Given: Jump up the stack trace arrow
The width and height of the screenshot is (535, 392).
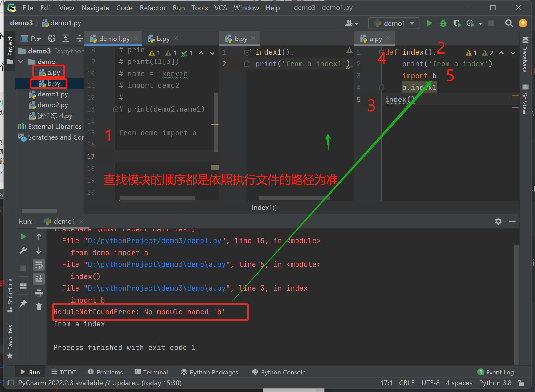Looking at the screenshot, I should [39, 236].
